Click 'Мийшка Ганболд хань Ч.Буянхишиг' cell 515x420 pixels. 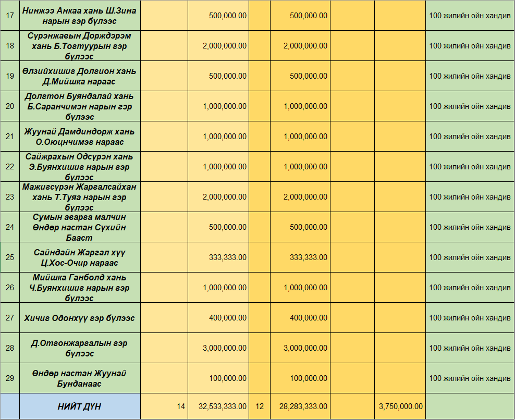(x=80, y=287)
